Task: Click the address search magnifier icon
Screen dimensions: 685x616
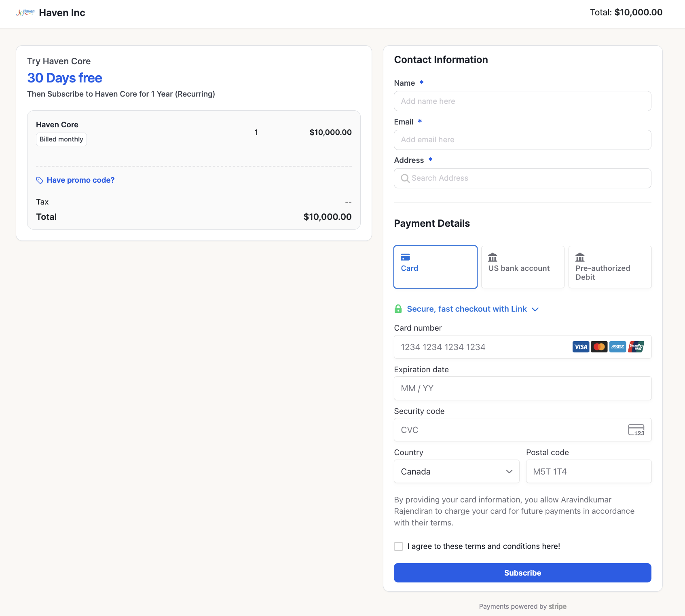Action: point(405,178)
